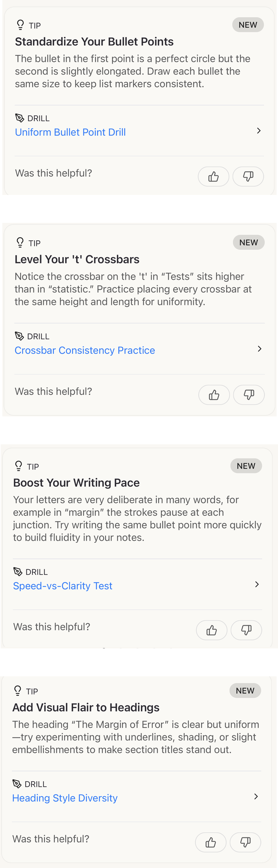Viewport: 278px width, 868px height.
Task: Expand arrow beside Speed-vs-Clarity Test
Action: click(x=257, y=584)
